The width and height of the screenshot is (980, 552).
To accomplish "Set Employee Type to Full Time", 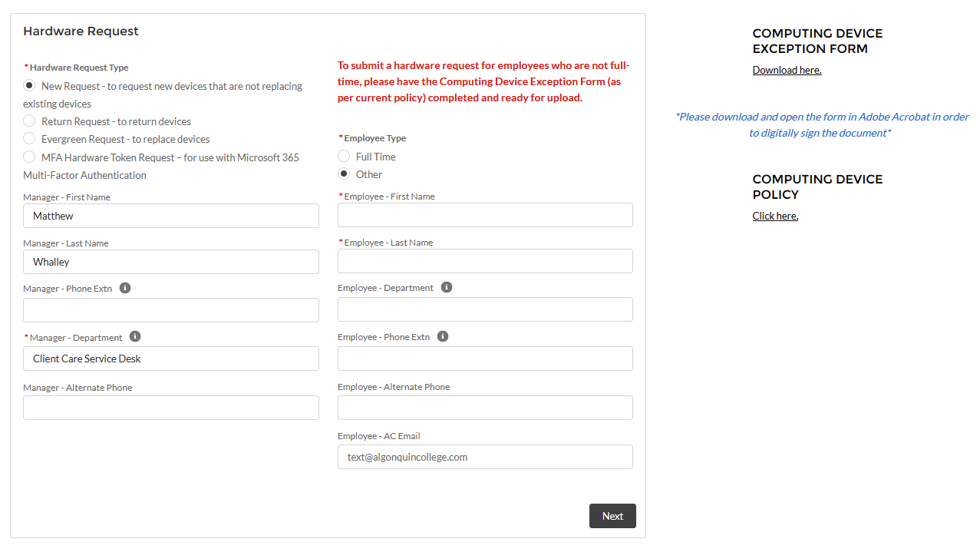I will point(343,156).
